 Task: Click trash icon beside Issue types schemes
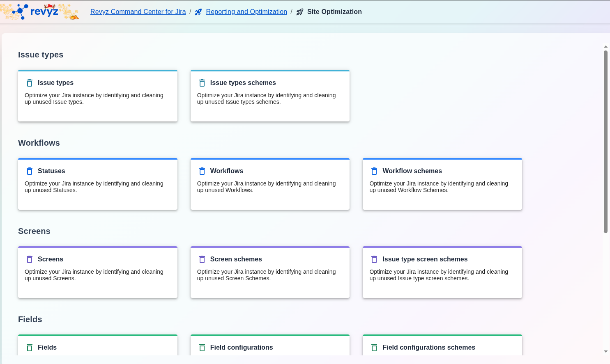(202, 83)
